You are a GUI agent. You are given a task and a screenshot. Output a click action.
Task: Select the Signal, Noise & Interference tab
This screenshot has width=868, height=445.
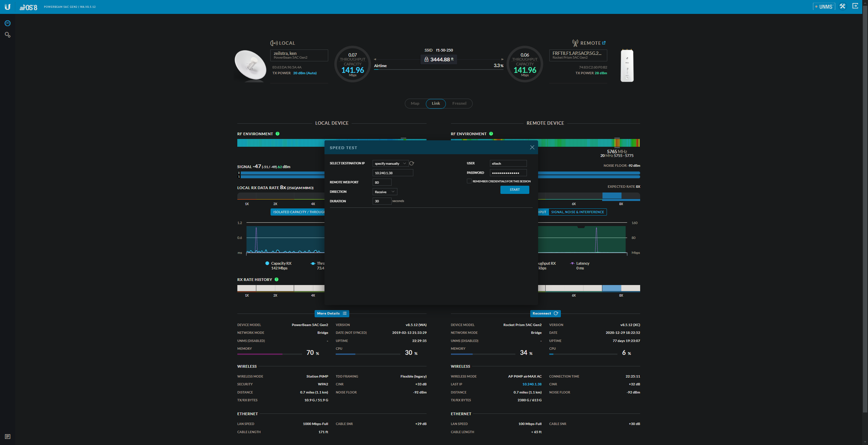pos(577,212)
